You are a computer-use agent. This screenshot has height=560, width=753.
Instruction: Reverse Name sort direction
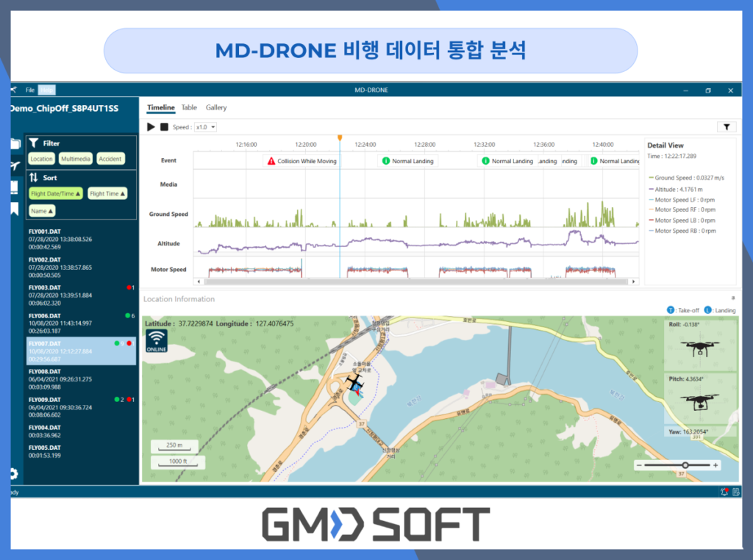43,210
